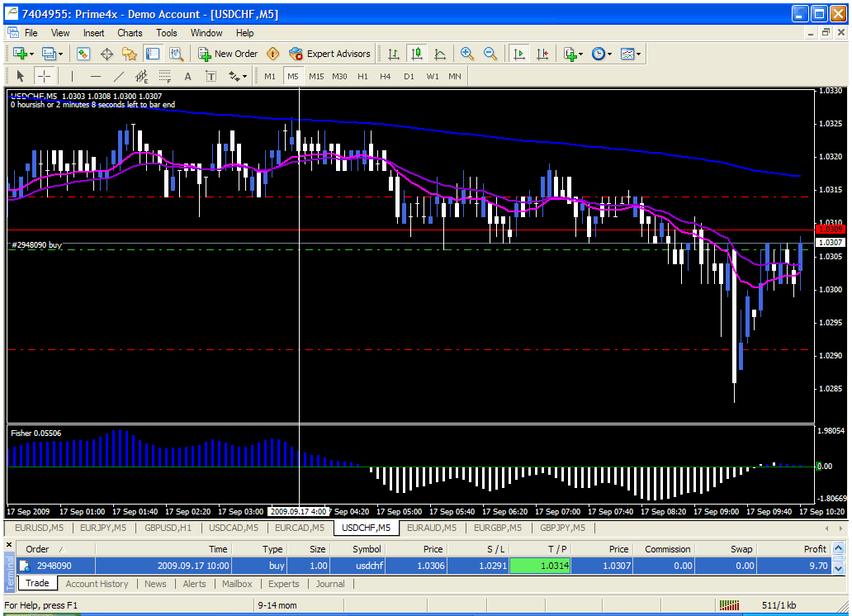Screen dimensions: 852x616
Task: Toggle the Terminal panel toolbar icon
Action: 153,54
